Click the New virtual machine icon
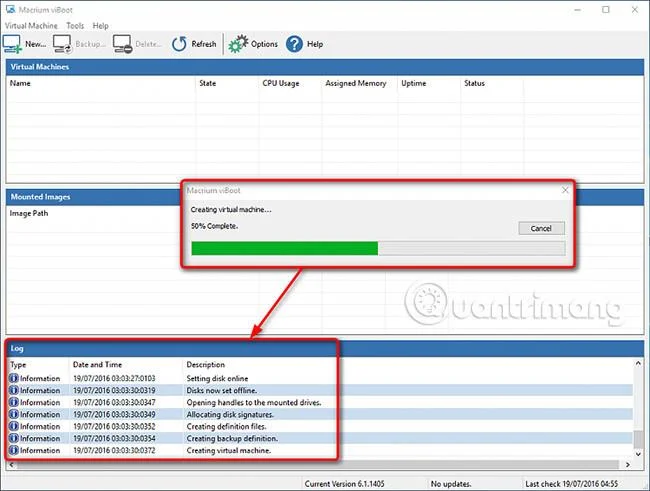Image resolution: width=650 pixels, height=491 pixels. point(12,44)
